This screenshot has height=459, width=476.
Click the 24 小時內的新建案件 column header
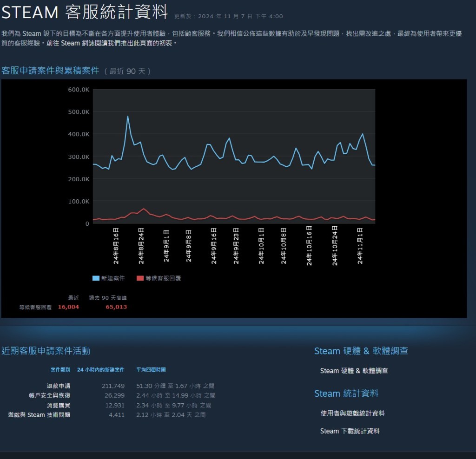pyautogui.click(x=101, y=370)
